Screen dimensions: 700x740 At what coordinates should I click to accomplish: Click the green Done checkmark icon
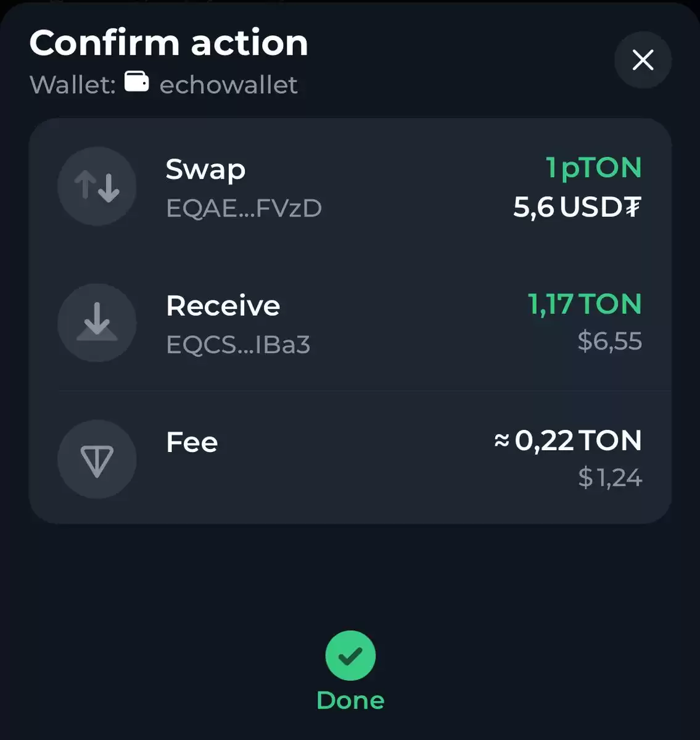pyautogui.click(x=350, y=656)
